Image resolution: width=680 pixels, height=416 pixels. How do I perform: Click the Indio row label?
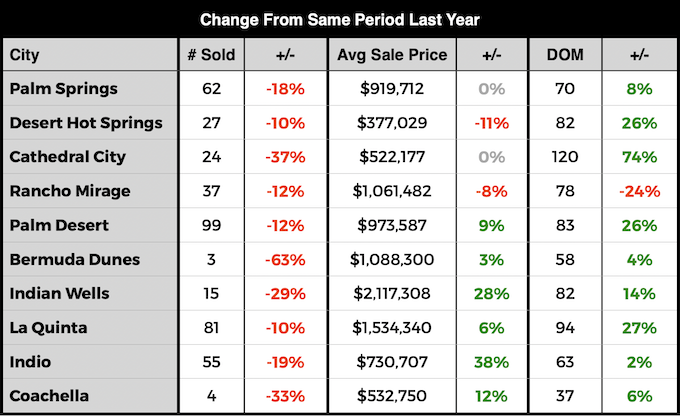pos(30,361)
